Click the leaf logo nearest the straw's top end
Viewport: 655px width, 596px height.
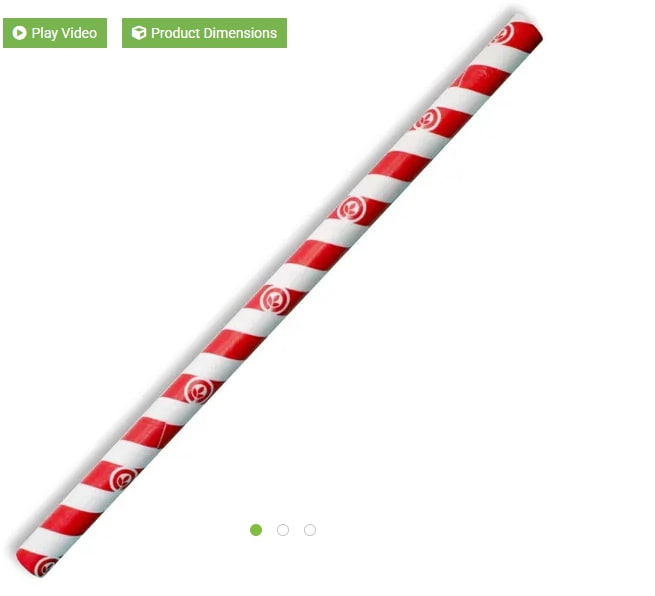coord(502,34)
